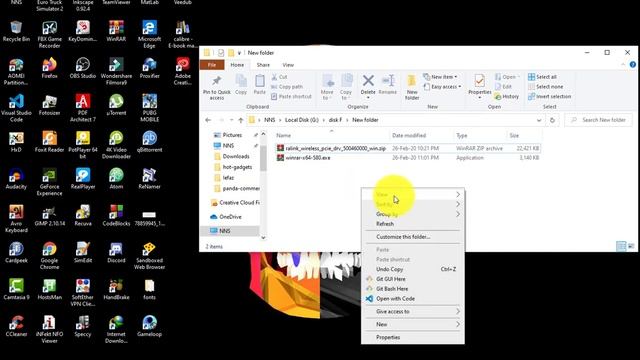
Task: Open the History button in ribbon
Action: [x=507, y=96]
